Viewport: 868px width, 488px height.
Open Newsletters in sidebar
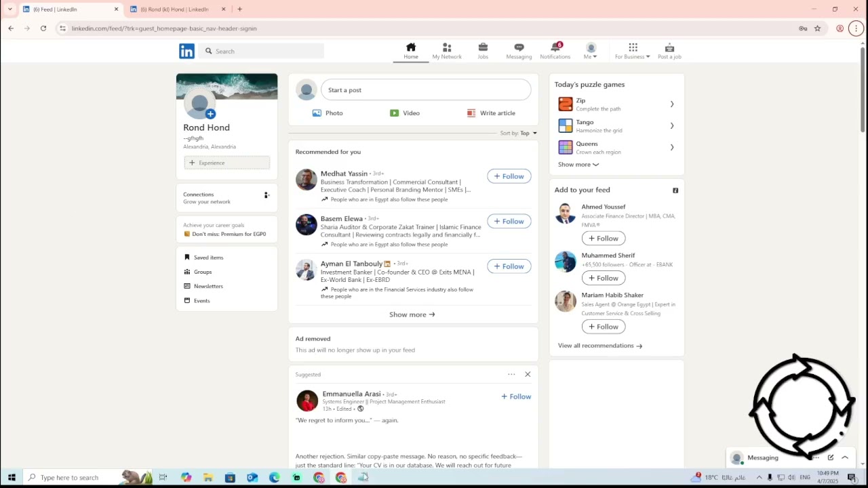(203, 286)
